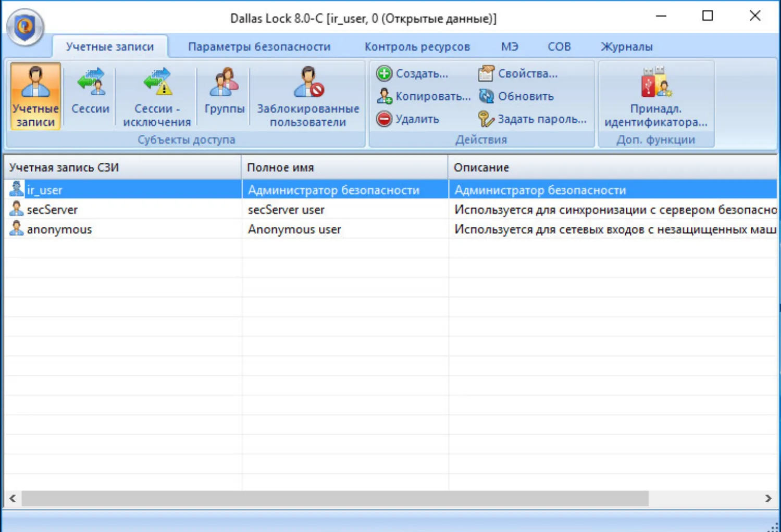The image size is (781, 532).
Task: Click Создать to add an account
Action: click(412, 73)
